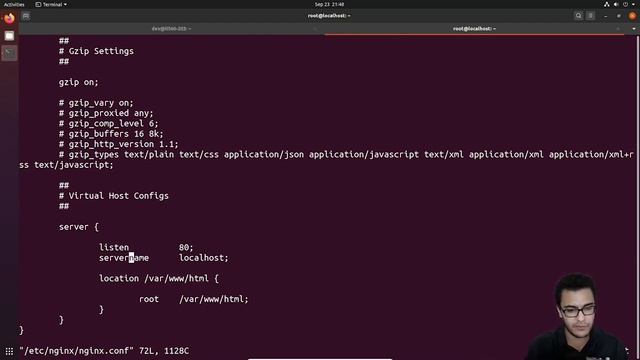Click the network icon in the top bar
This screenshot has width=640, height=360.
tap(607, 4)
